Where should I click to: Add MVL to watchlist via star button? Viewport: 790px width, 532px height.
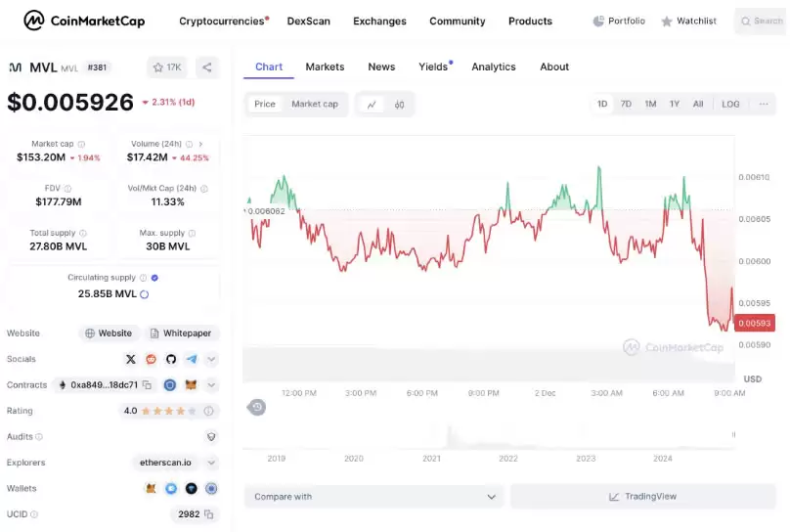click(167, 67)
